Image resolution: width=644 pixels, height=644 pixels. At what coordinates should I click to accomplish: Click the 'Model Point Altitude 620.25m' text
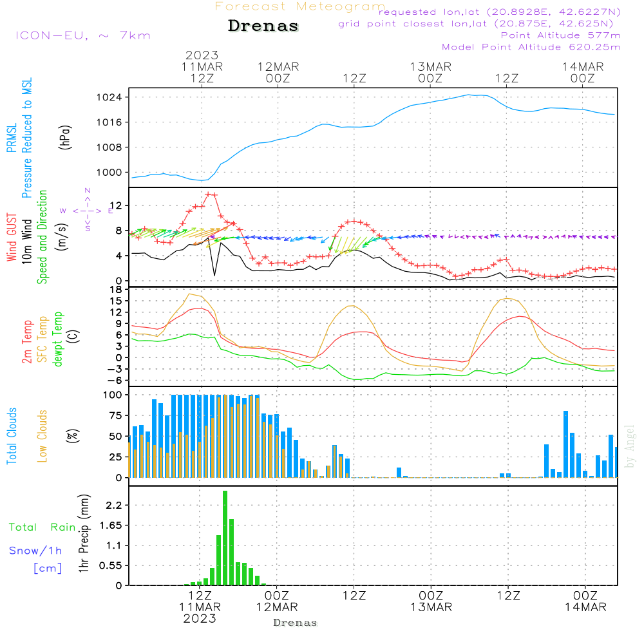531,47
